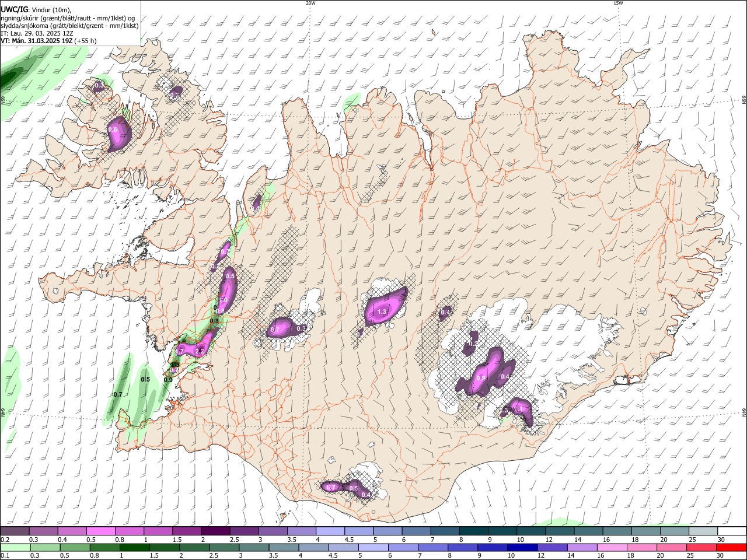Click the black 0.5 rain value offshore southwest

coord(146,379)
